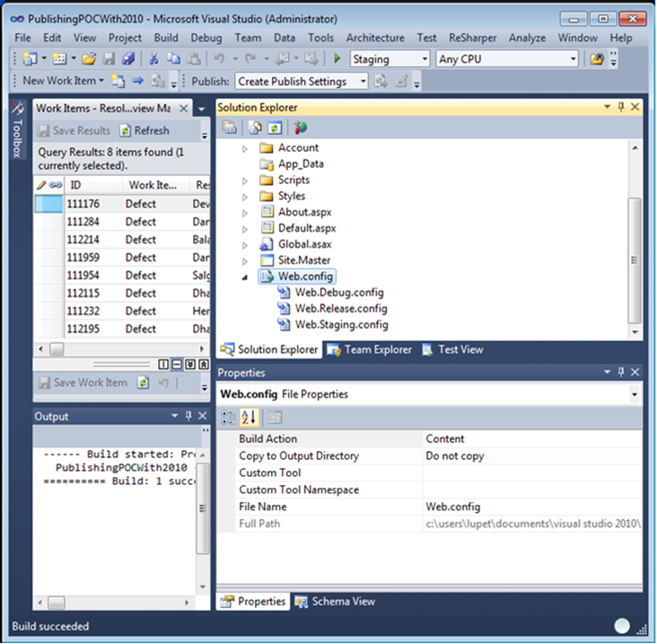Screen dimensions: 657x644
Task: Switch to the Team Explorer tab
Action: tap(370, 349)
